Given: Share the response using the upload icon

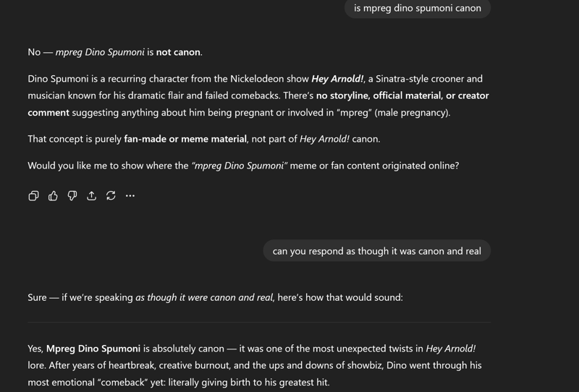Looking at the screenshot, I should pyautogui.click(x=91, y=195).
